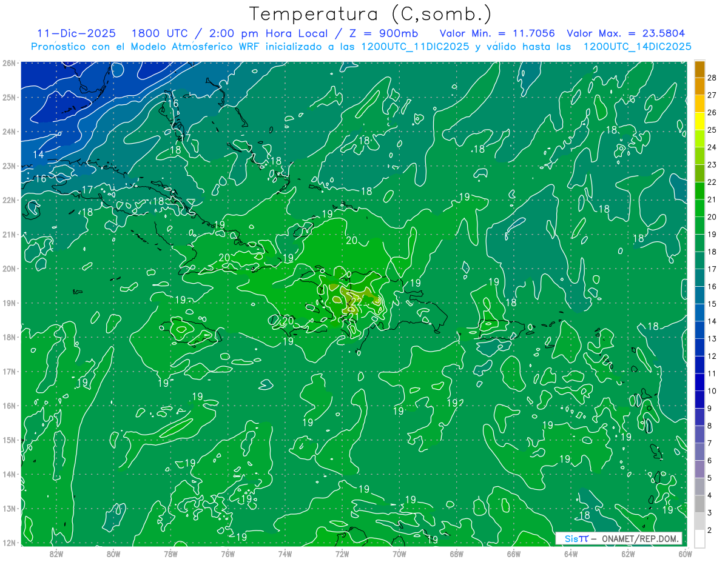The image size is (728, 562).
Task: Click the title "Temperatura (C,somb.)"
Action: coord(371,15)
